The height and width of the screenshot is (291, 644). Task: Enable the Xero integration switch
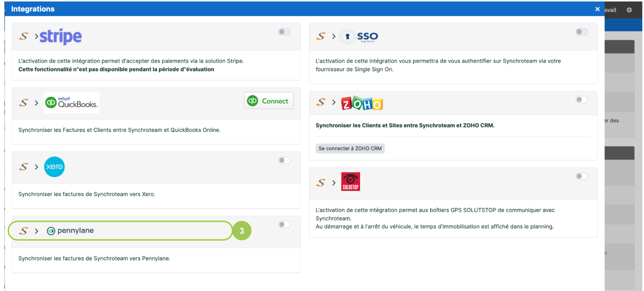[284, 160]
